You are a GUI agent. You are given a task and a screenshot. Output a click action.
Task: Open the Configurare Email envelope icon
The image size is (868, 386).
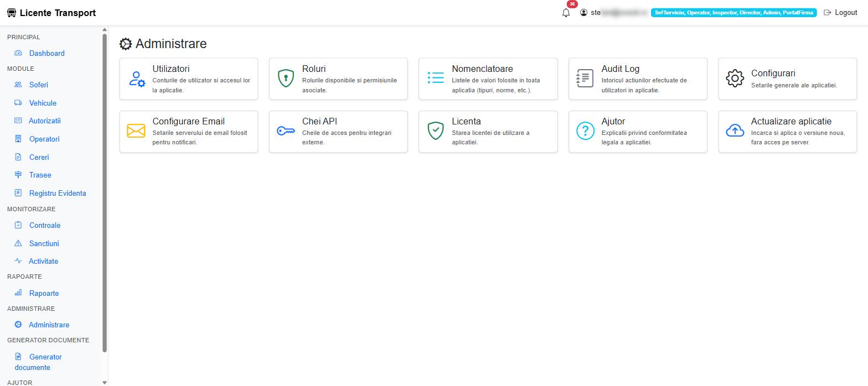[136, 131]
